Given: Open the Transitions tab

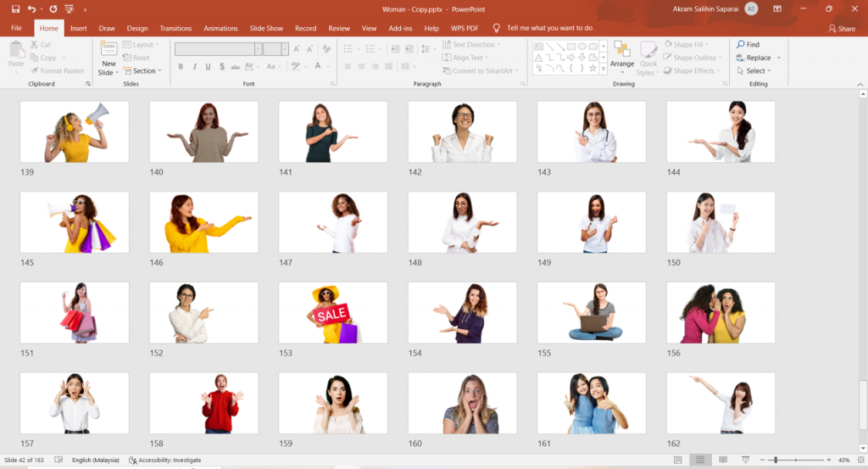Looking at the screenshot, I should click(x=175, y=28).
